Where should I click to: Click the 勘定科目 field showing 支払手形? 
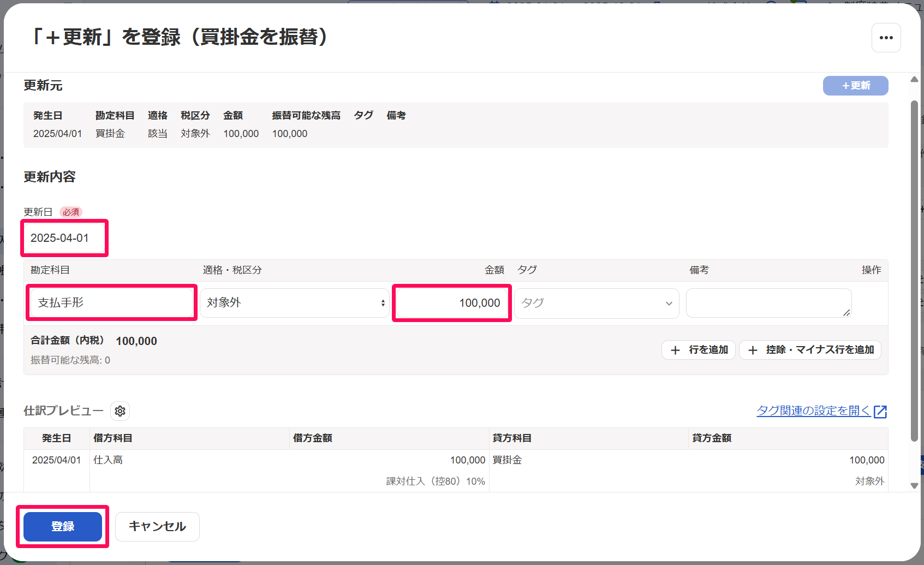click(x=112, y=302)
